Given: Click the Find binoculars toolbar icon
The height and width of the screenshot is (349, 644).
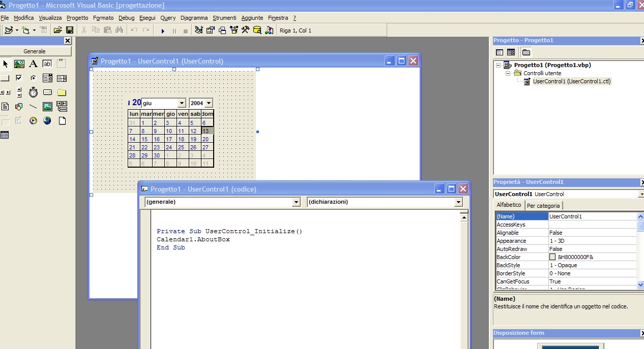Looking at the screenshot, I should coord(119,30).
